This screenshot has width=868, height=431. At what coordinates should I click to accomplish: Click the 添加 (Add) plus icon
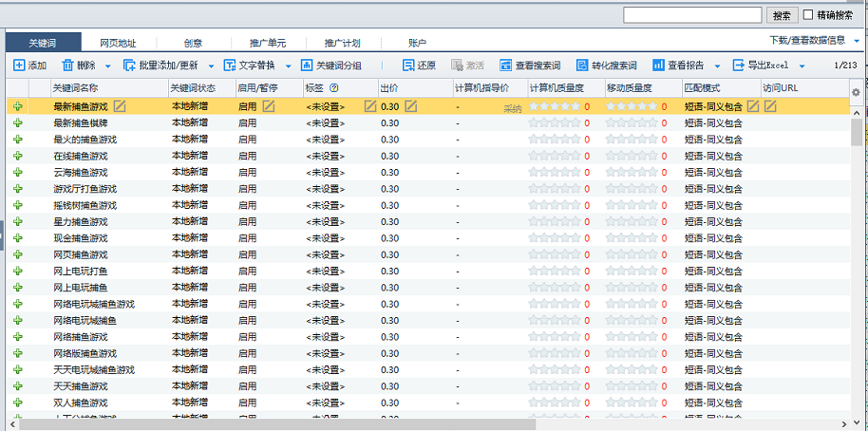[x=19, y=66]
